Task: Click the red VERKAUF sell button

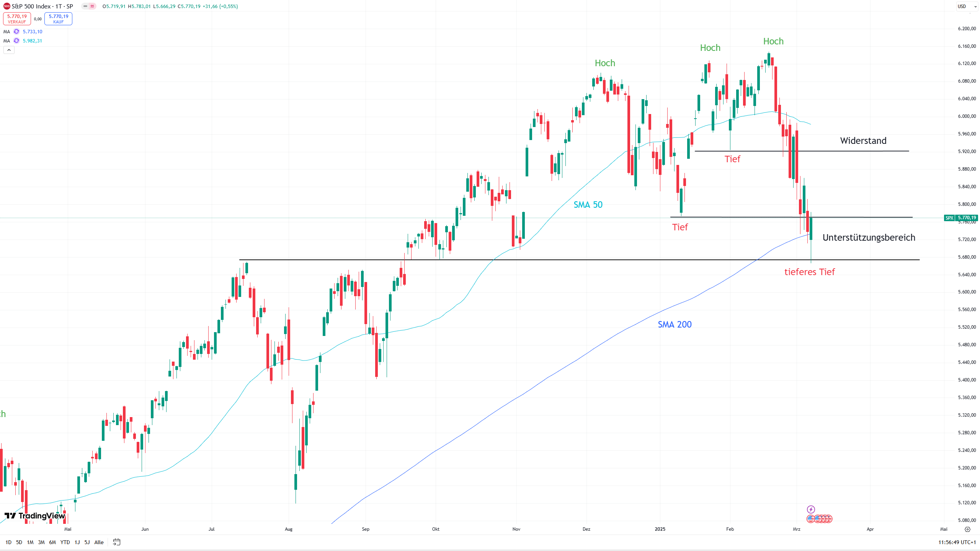Action: (x=17, y=19)
